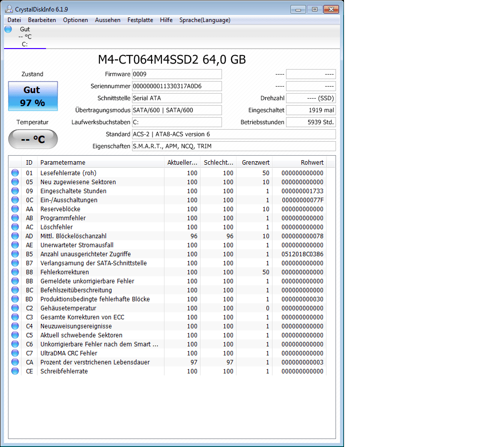504x447 pixels.
Task: Maximize the CrystalDiskInfo window
Action: (x=314, y=10)
